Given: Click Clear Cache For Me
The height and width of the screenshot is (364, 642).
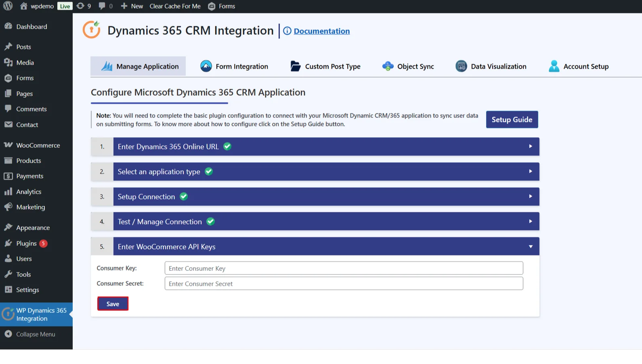Looking at the screenshot, I should click(175, 6).
